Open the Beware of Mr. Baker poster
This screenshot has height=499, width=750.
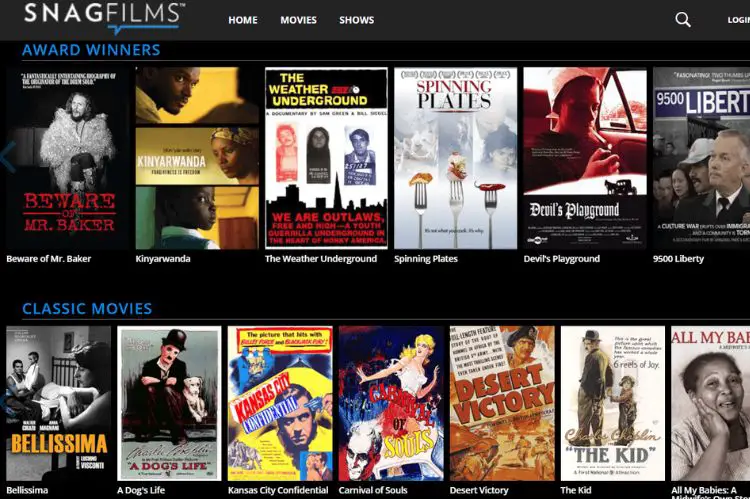(68, 158)
